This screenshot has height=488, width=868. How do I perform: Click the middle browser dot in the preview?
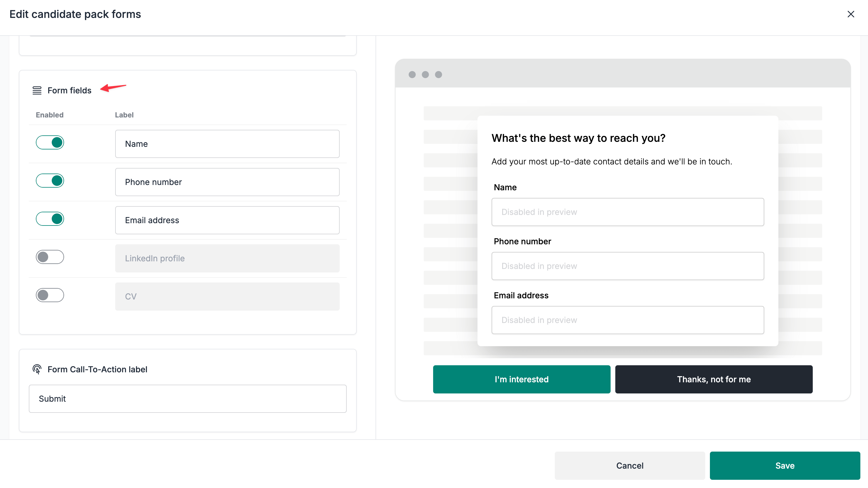point(425,74)
